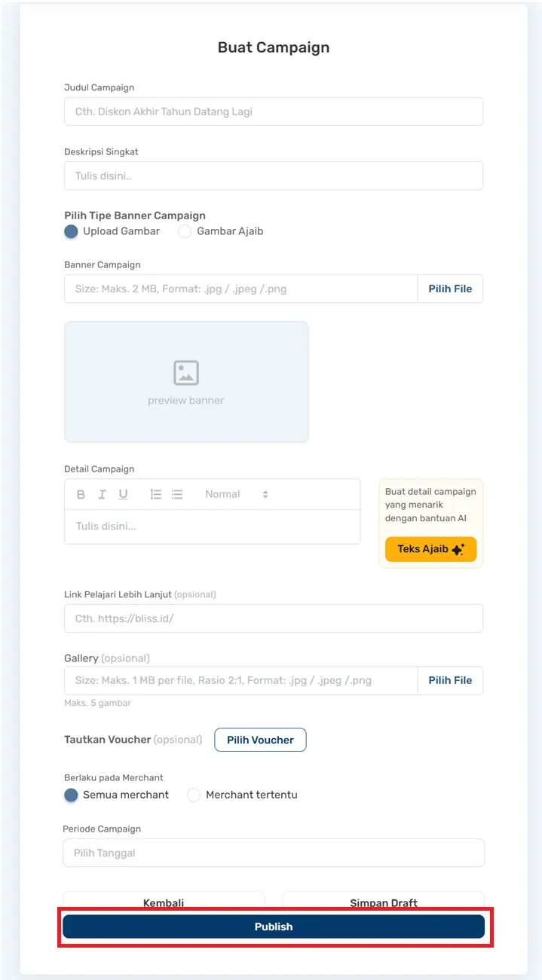The image size is (542, 980).
Task: Open the Normal text style dropdown
Action: [236, 495]
